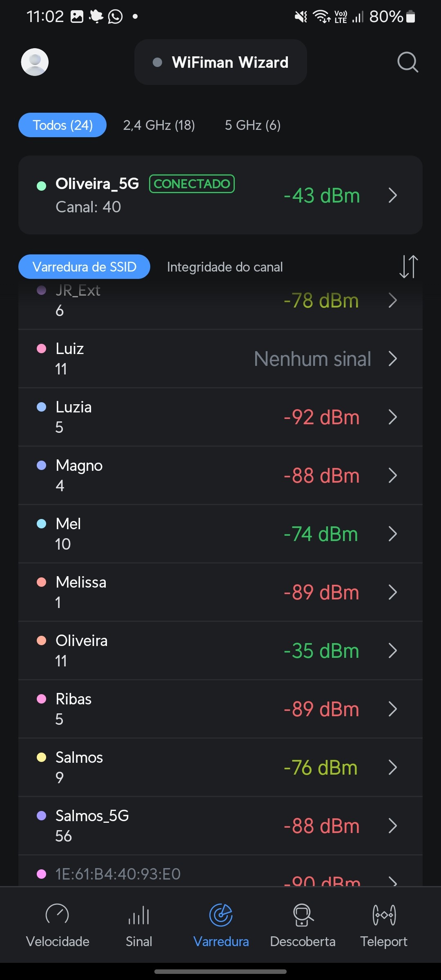
Task: Filter networks by Todos (24)
Action: (x=62, y=125)
